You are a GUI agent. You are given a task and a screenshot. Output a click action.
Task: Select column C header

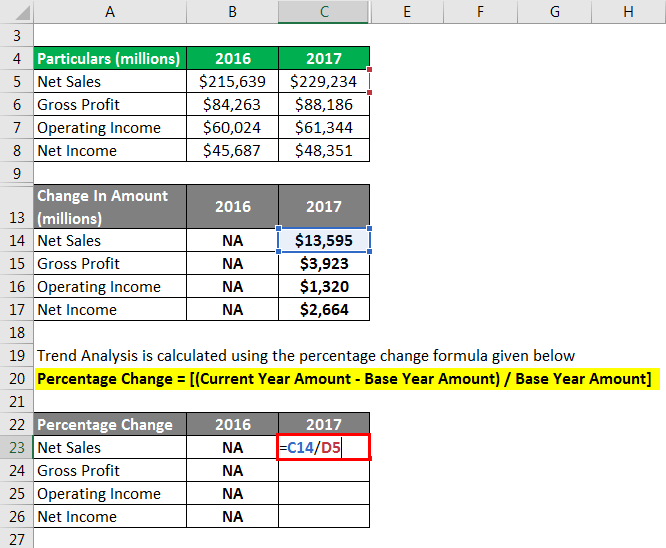[324, 11]
